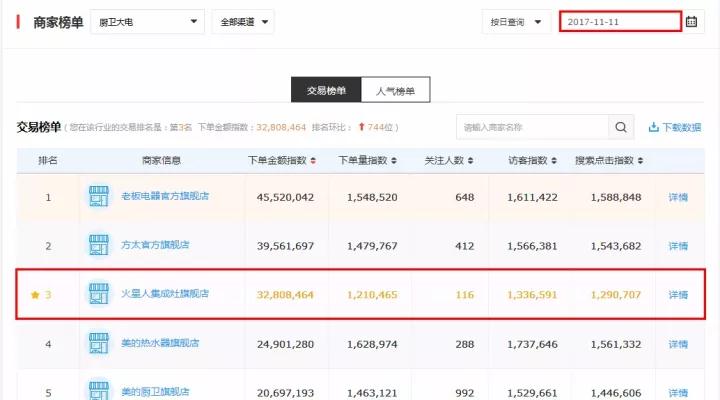
Task: Click the followers value 648
Action: 465,197
